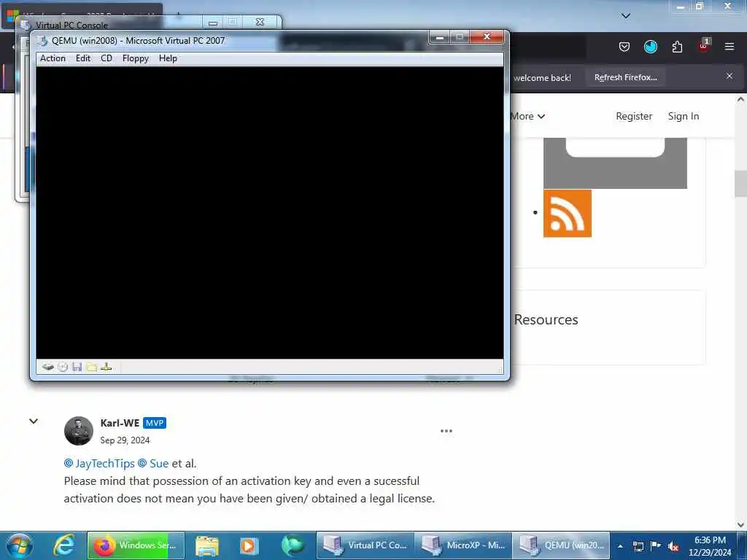Click the Refresh Firefox button
747x560 pixels.
click(x=625, y=77)
